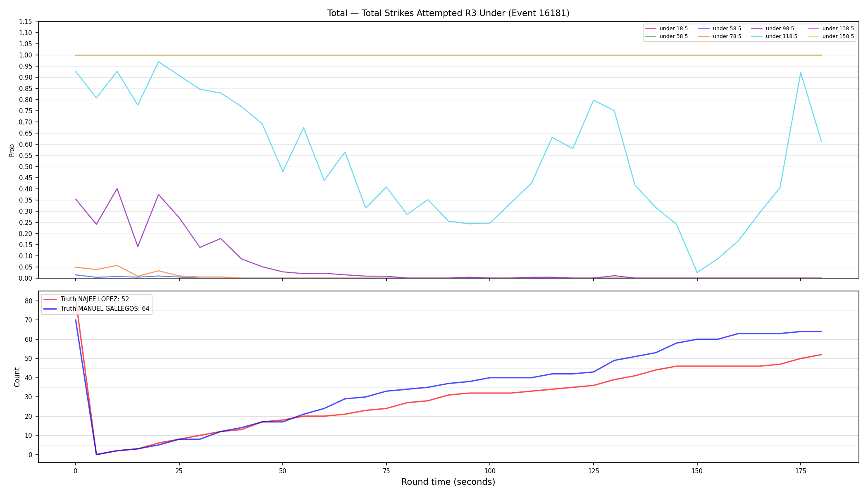Click the under 98.5 line peak near 0.40
Viewport: 868px width, 496px height.
(117, 188)
